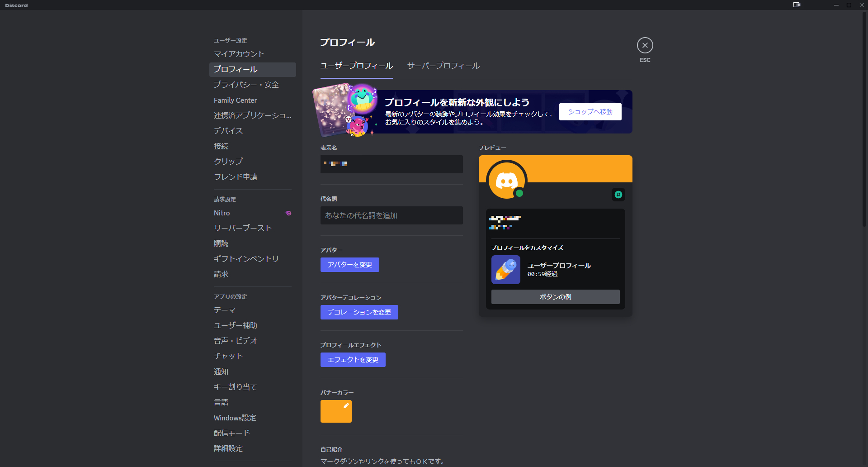Click エフェクトを変更 button
This screenshot has width=868, height=467.
[x=353, y=360]
